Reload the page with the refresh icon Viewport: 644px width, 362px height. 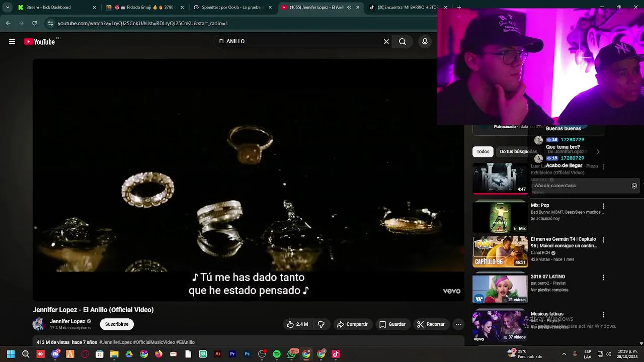coord(34,23)
